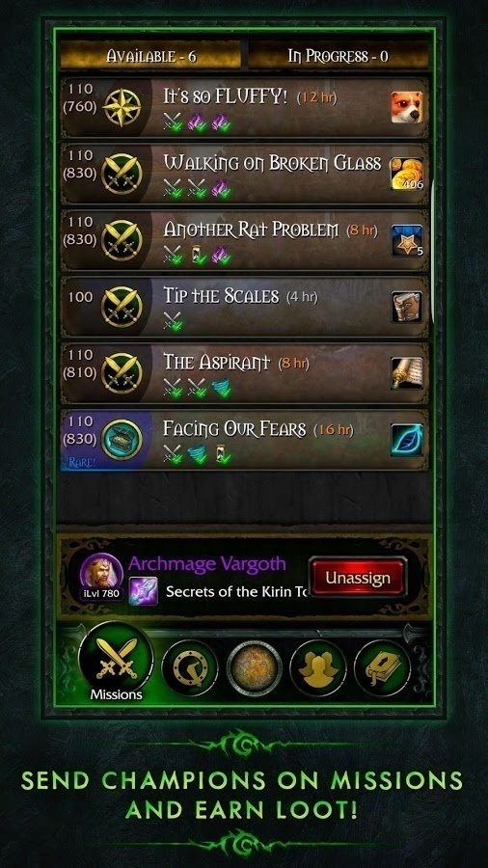
Task: Tap the corgi reward icon
Action: tap(407, 107)
